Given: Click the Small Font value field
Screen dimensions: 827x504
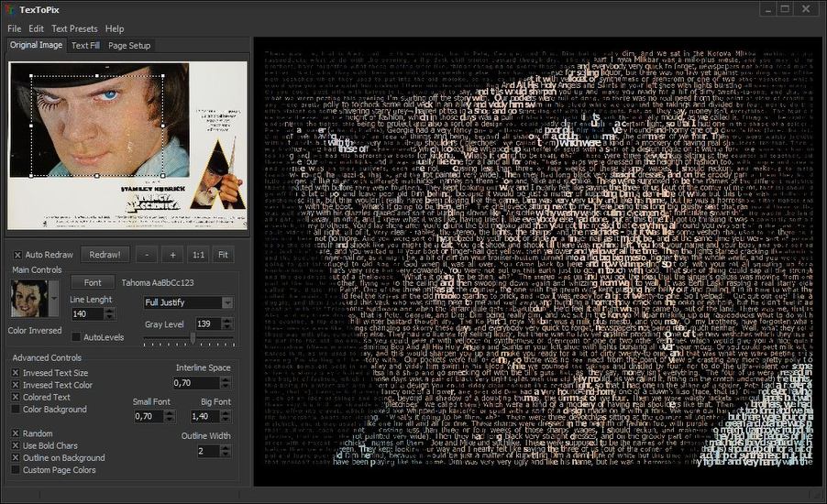Looking at the screenshot, I should 149,416.
